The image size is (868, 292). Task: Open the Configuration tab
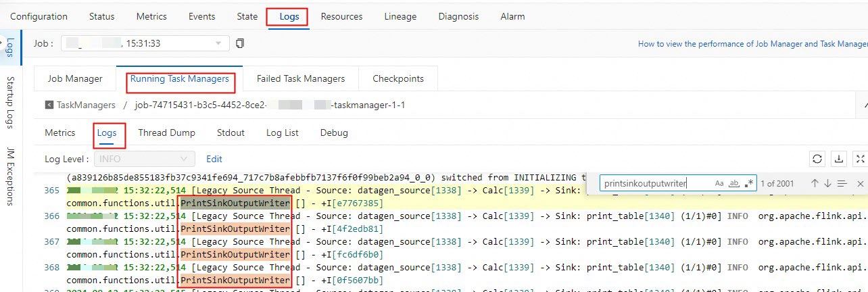(39, 16)
